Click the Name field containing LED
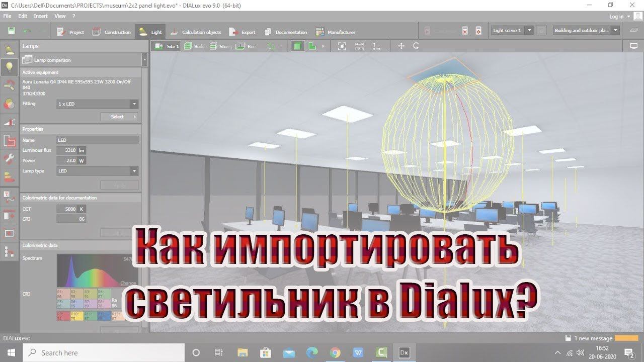 point(98,140)
